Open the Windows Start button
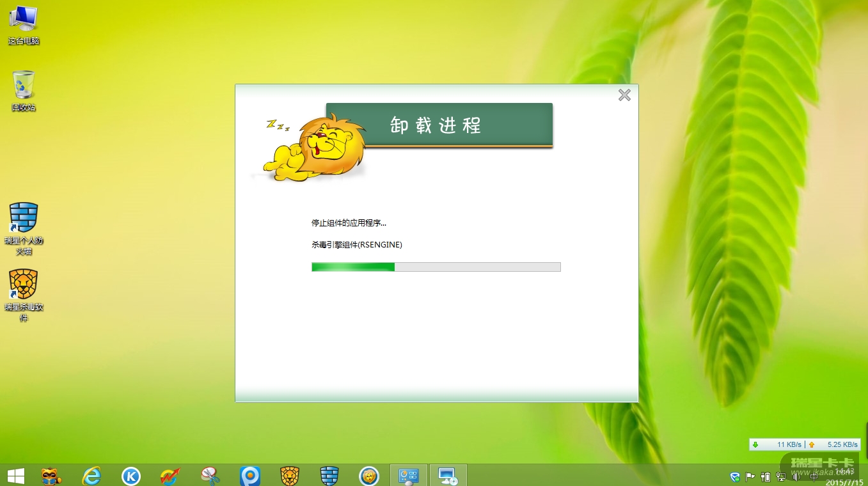The height and width of the screenshot is (486, 868). pyautogui.click(x=15, y=476)
